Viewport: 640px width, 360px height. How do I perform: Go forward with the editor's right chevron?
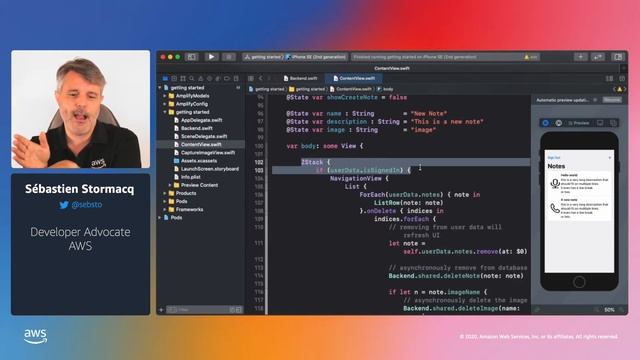pos(269,78)
